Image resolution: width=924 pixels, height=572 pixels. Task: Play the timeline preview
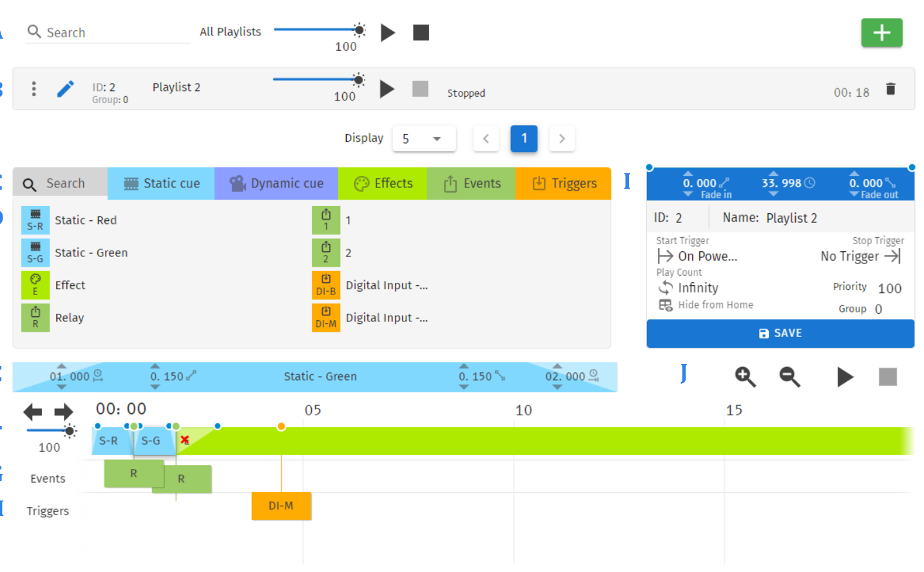(845, 377)
